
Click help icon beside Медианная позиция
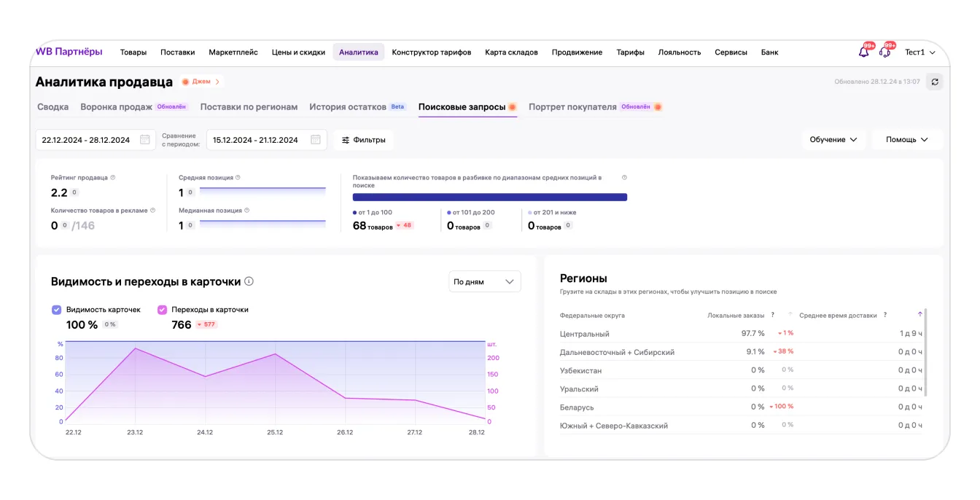(247, 211)
